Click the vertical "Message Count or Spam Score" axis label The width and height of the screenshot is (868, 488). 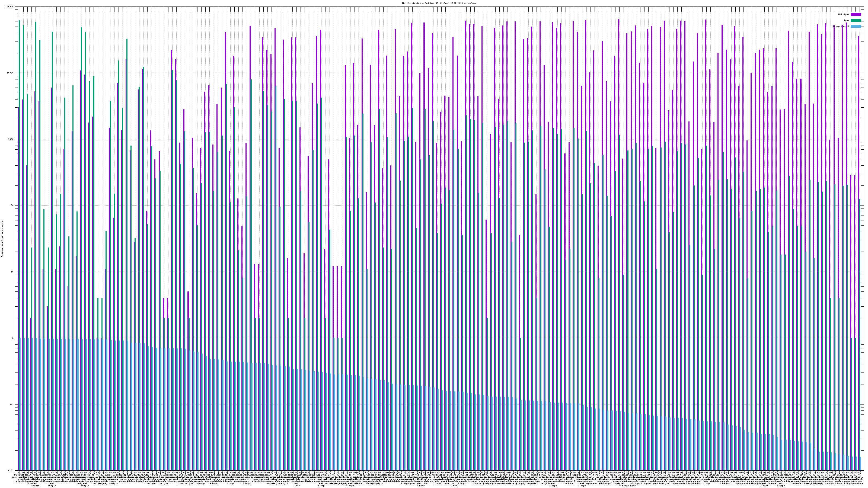(x=2, y=239)
